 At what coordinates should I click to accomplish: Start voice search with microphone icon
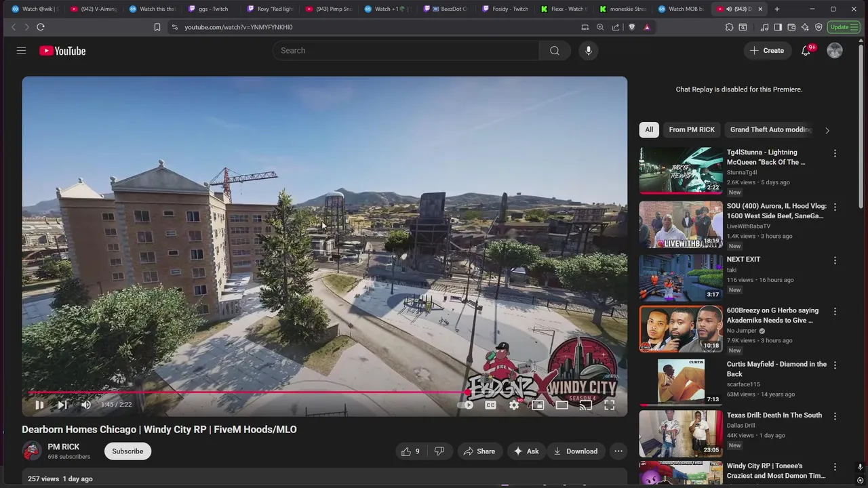click(588, 51)
